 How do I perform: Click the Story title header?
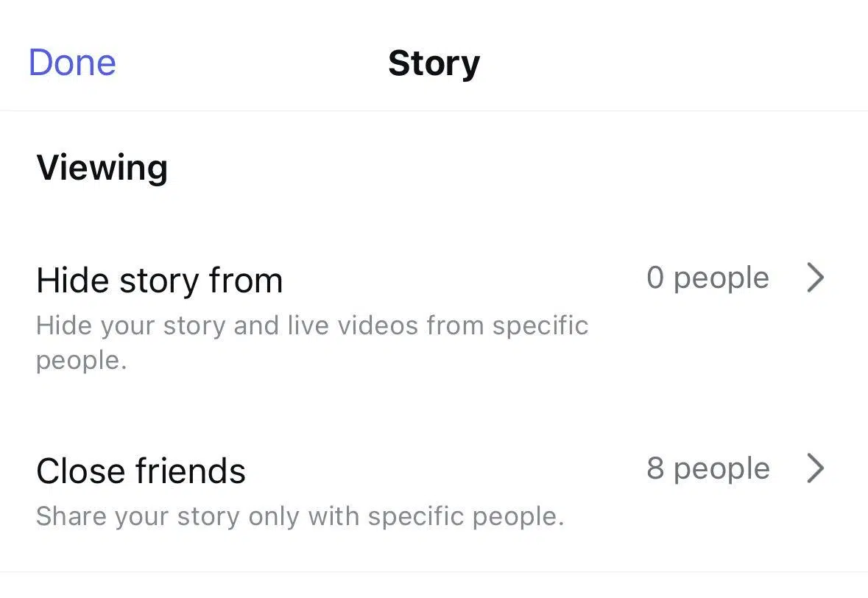434,63
